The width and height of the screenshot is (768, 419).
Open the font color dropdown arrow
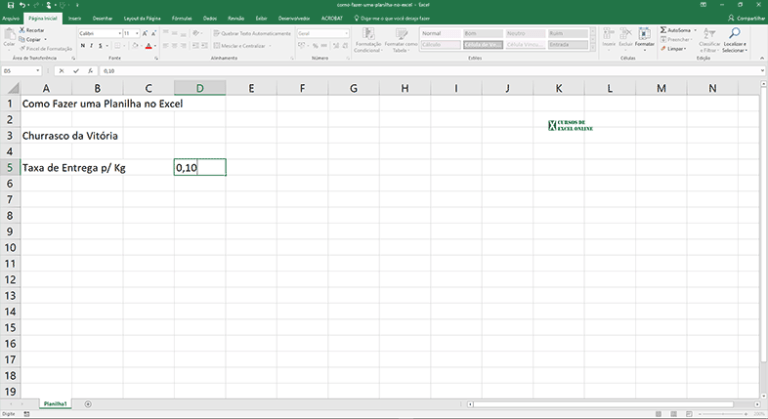point(155,46)
